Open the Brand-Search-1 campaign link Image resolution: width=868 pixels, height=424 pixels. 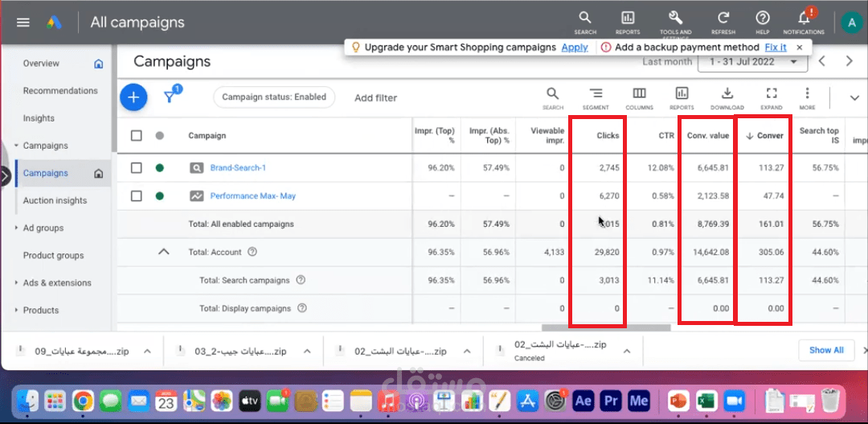point(238,168)
